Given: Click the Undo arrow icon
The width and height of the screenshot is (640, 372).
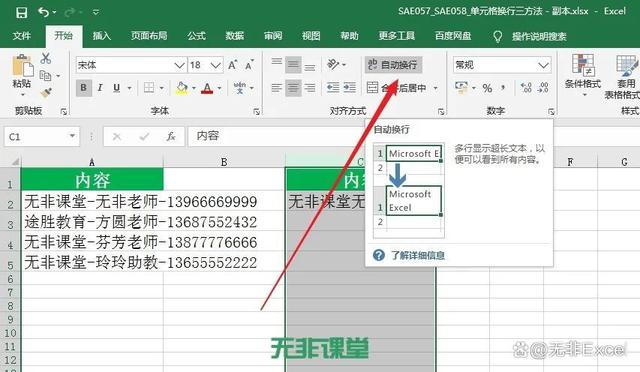Looking at the screenshot, I should [44, 12].
